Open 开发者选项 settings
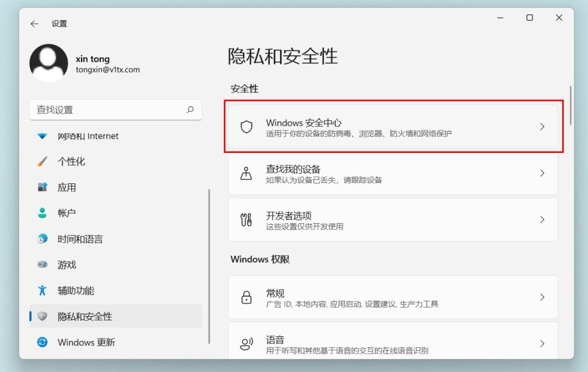The height and width of the screenshot is (372, 588). pyautogui.click(x=393, y=220)
